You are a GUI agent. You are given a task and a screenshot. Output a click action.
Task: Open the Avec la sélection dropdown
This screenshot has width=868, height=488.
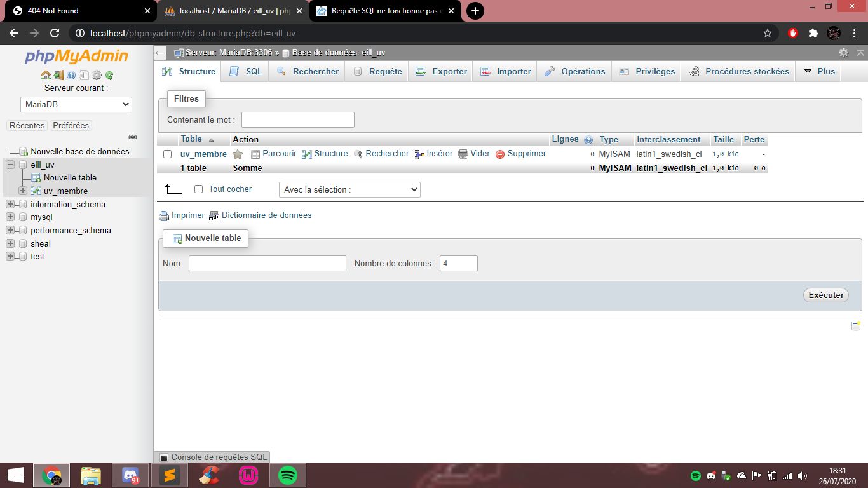349,189
